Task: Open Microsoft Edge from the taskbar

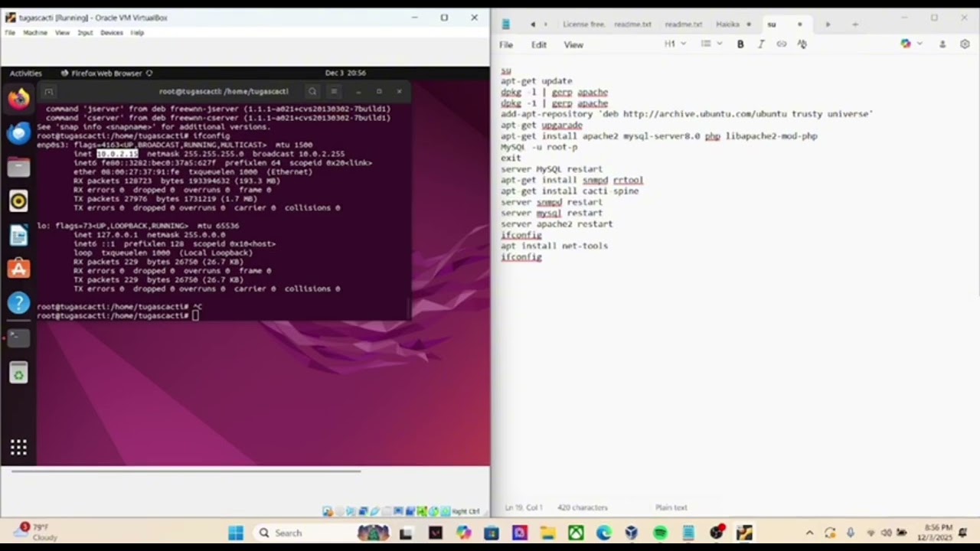Action: (x=603, y=533)
